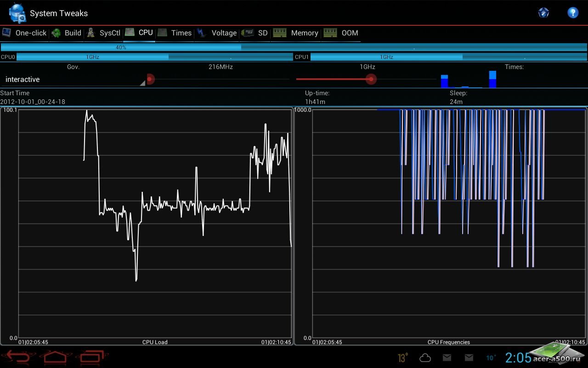
Task: Click the 1GHz maximum frequency slider handle
Action: coord(371,79)
